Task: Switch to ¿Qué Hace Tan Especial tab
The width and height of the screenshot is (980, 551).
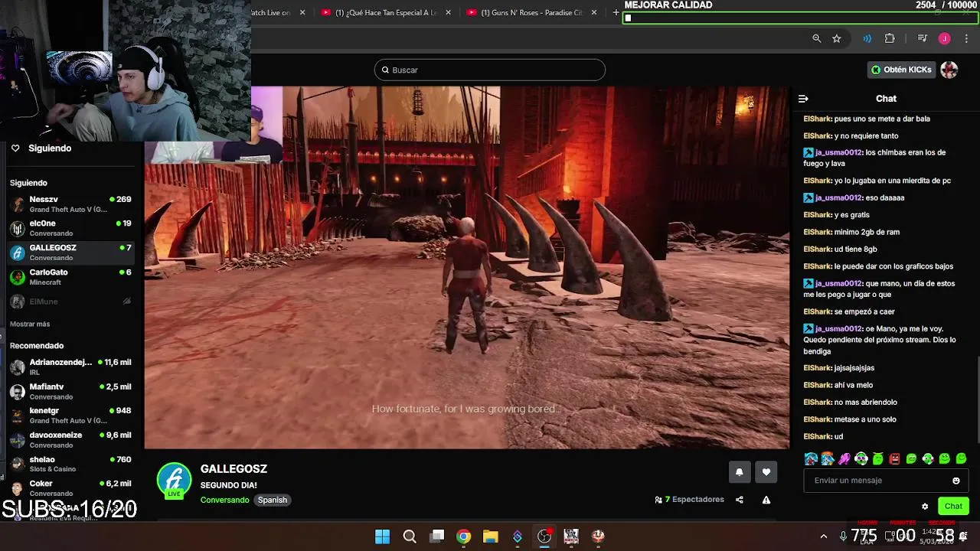Action: coord(387,12)
